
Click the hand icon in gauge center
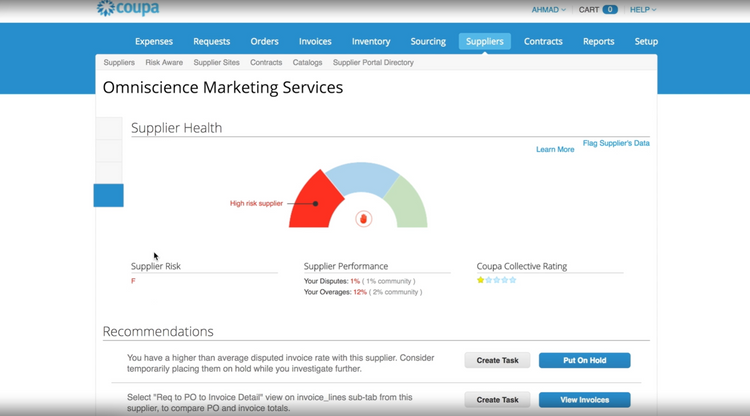coord(364,219)
